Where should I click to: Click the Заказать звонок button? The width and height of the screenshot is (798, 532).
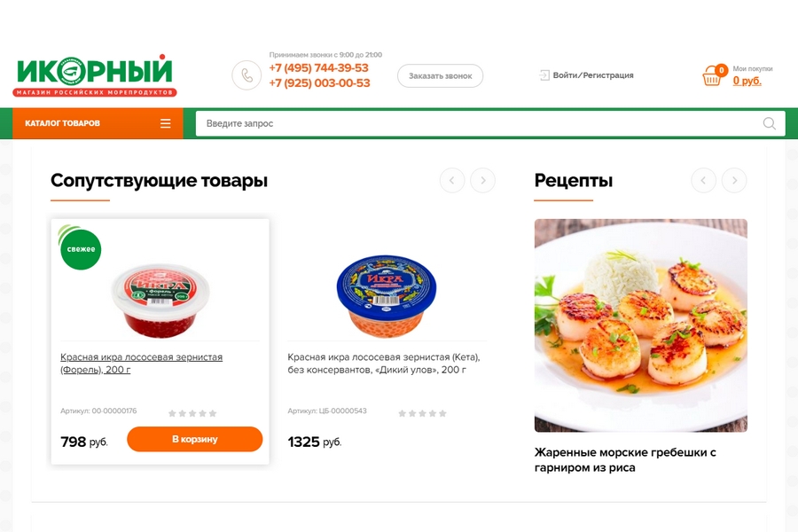point(440,76)
